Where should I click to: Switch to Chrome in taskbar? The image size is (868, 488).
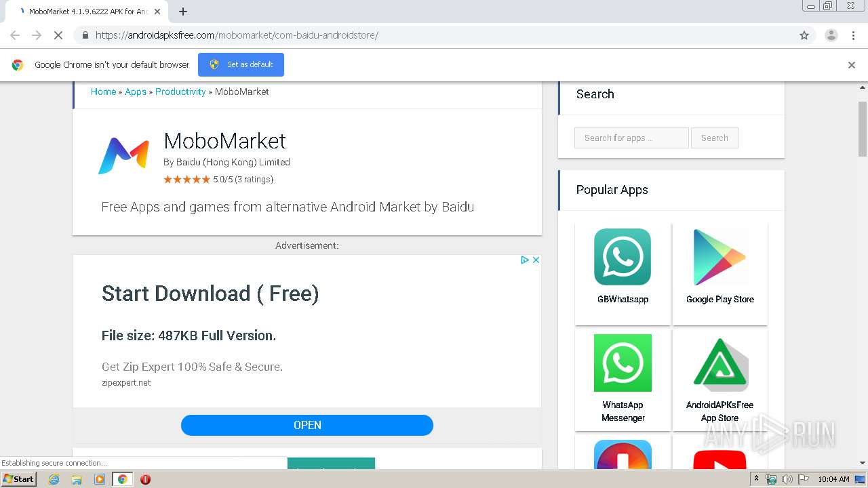[x=123, y=479]
